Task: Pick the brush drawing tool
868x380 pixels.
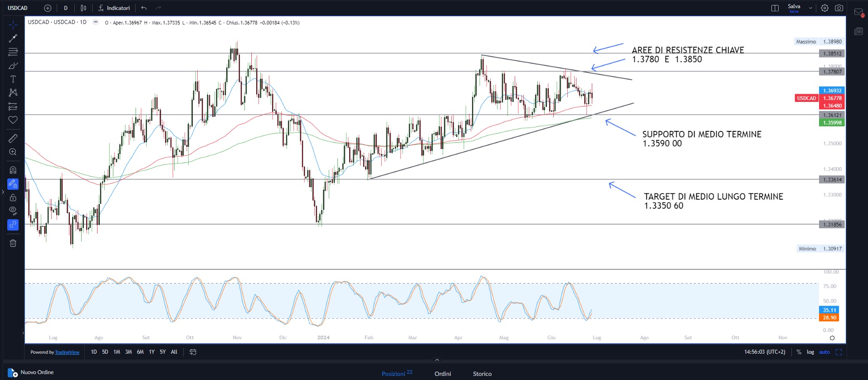Action: pos(13,66)
